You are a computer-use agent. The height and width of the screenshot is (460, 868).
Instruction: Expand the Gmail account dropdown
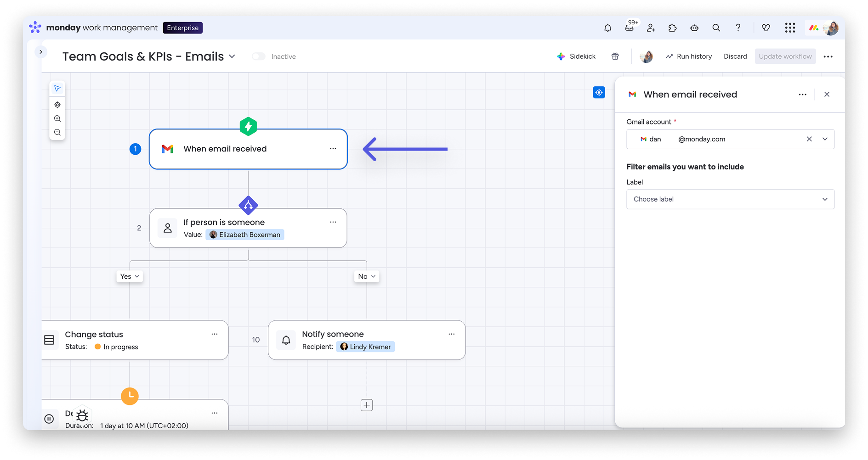tap(825, 139)
